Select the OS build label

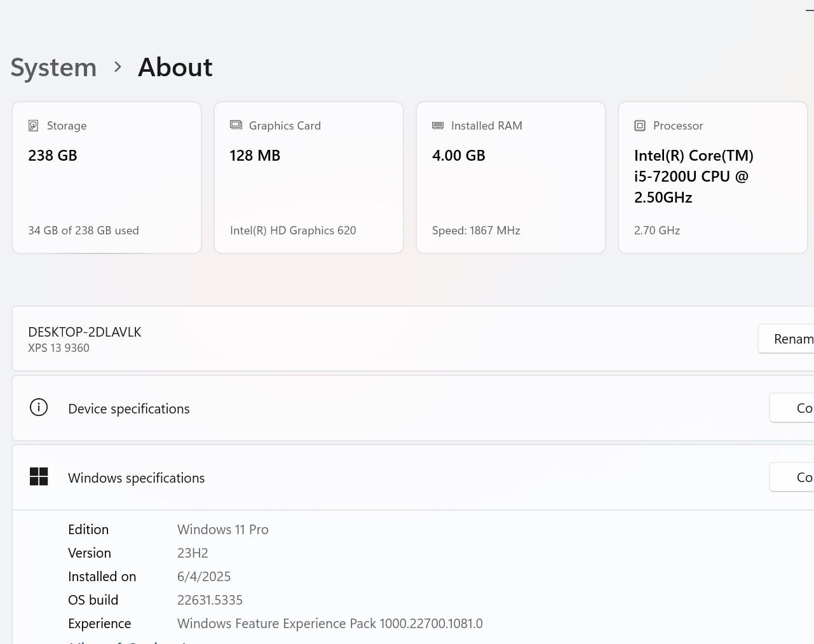93,600
